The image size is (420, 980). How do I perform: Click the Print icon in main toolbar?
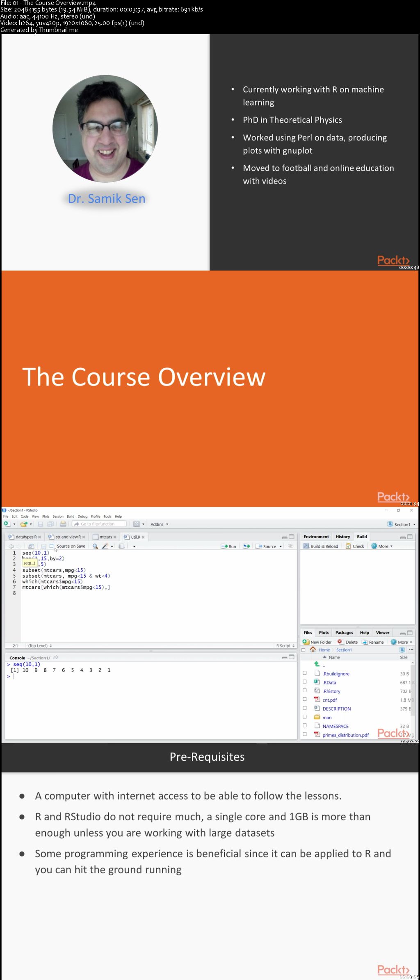coord(63,524)
